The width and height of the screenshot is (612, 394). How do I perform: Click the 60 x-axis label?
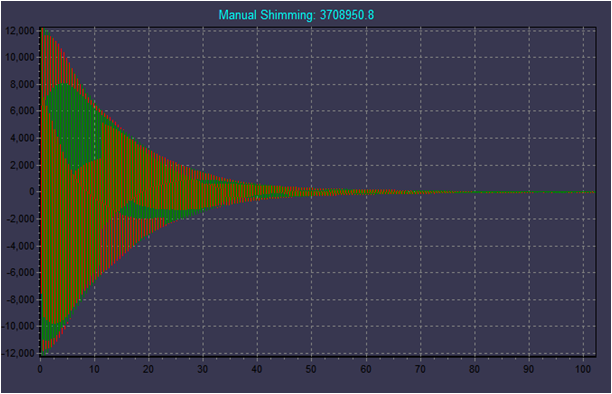(366, 369)
